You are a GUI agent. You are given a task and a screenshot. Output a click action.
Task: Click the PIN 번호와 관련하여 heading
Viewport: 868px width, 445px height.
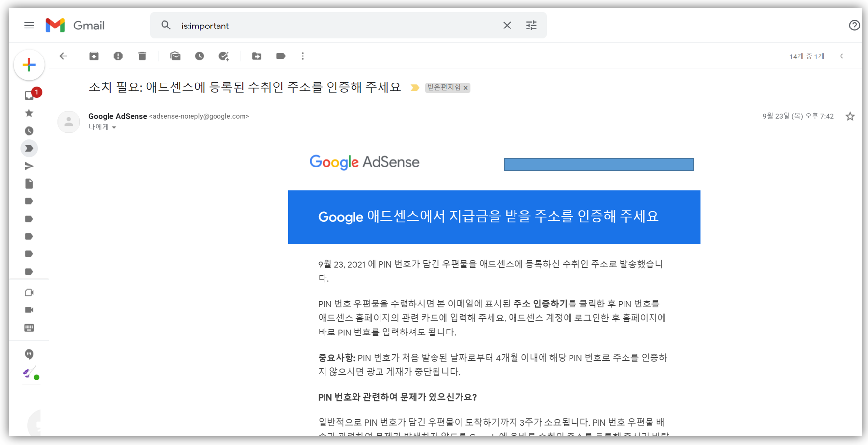click(x=397, y=397)
